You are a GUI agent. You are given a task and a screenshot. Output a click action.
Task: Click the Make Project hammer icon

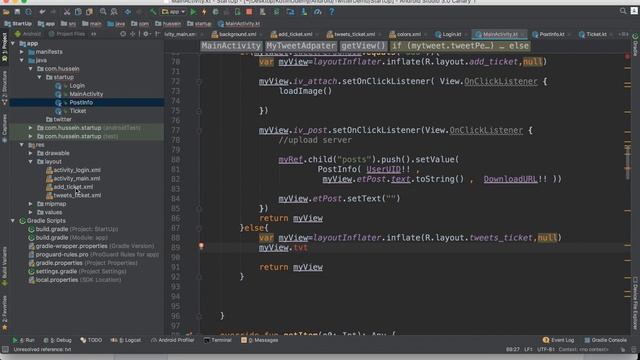pyautogui.click(x=153, y=12)
